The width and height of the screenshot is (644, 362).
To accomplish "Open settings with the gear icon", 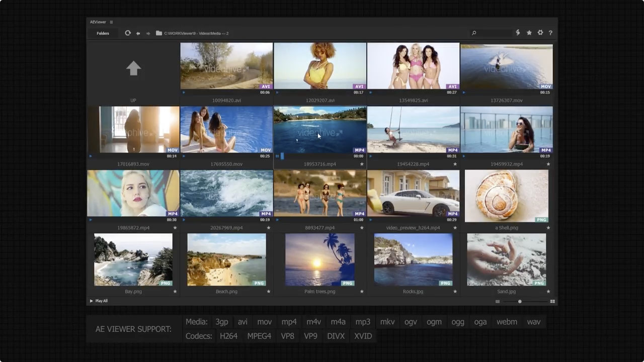I will (x=540, y=33).
